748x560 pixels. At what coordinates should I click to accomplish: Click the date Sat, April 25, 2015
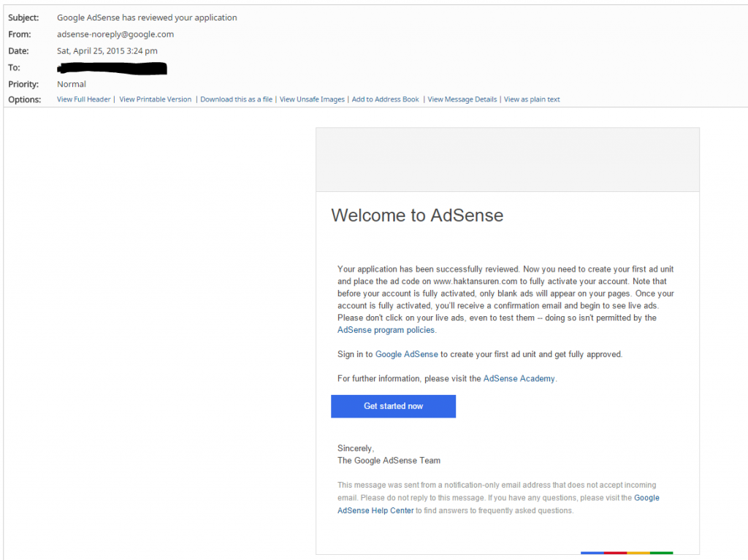coord(107,51)
